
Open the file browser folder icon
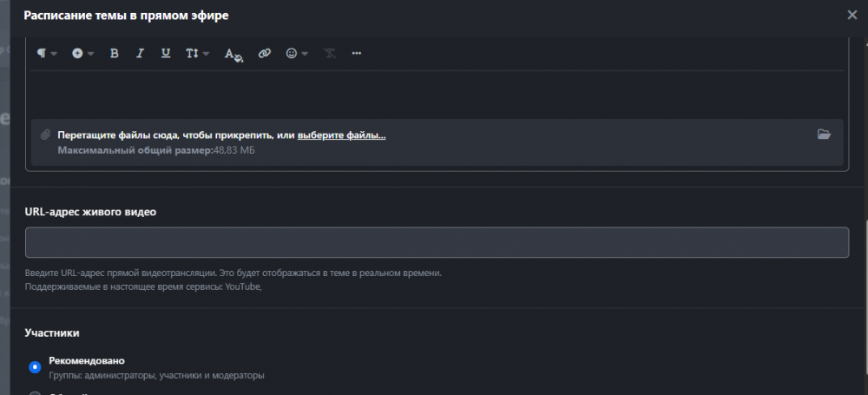pyautogui.click(x=824, y=135)
